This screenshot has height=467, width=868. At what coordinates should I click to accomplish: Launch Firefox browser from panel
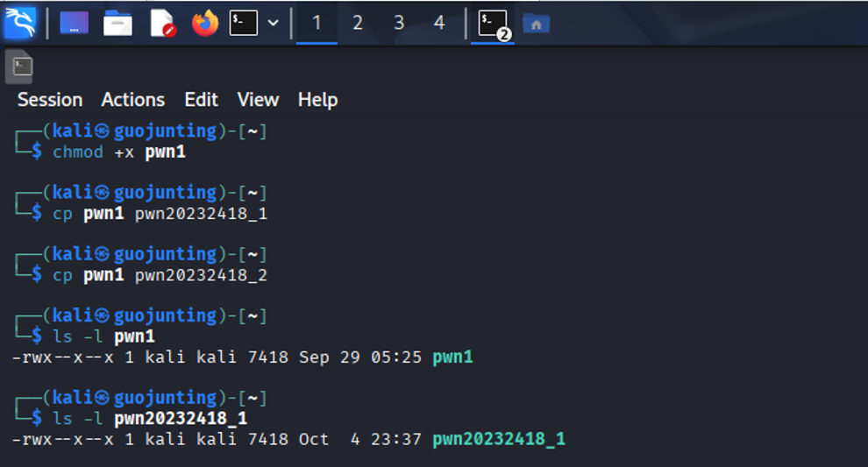(x=205, y=24)
